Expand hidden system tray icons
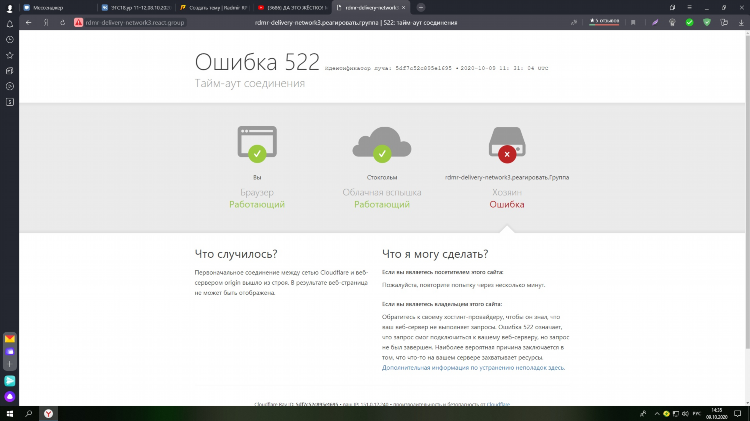The width and height of the screenshot is (750, 421). (657, 414)
